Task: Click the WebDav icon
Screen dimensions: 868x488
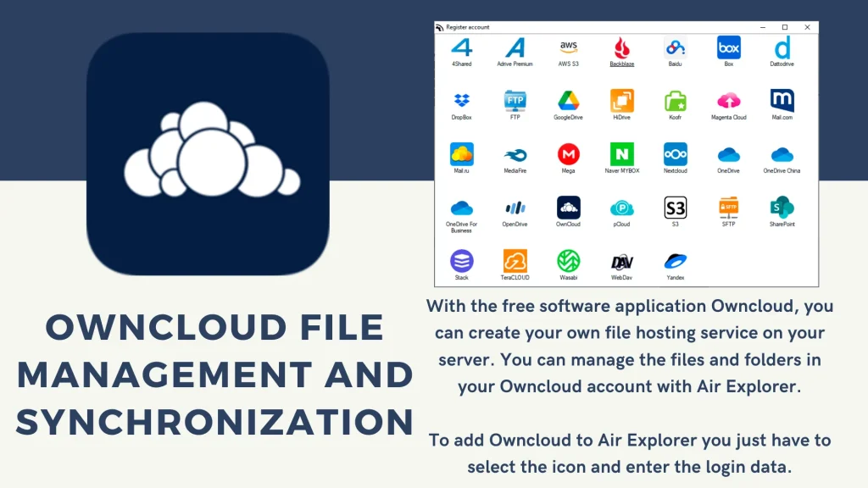Action: coord(621,262)
